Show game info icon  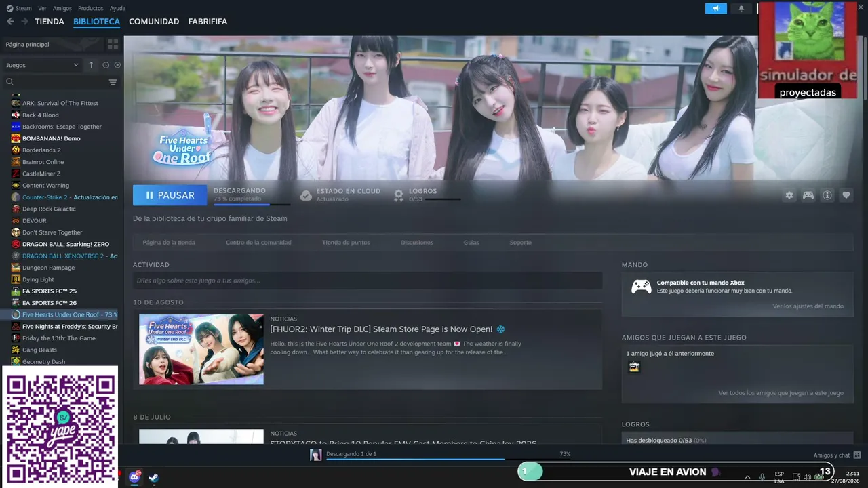(827, 195)
